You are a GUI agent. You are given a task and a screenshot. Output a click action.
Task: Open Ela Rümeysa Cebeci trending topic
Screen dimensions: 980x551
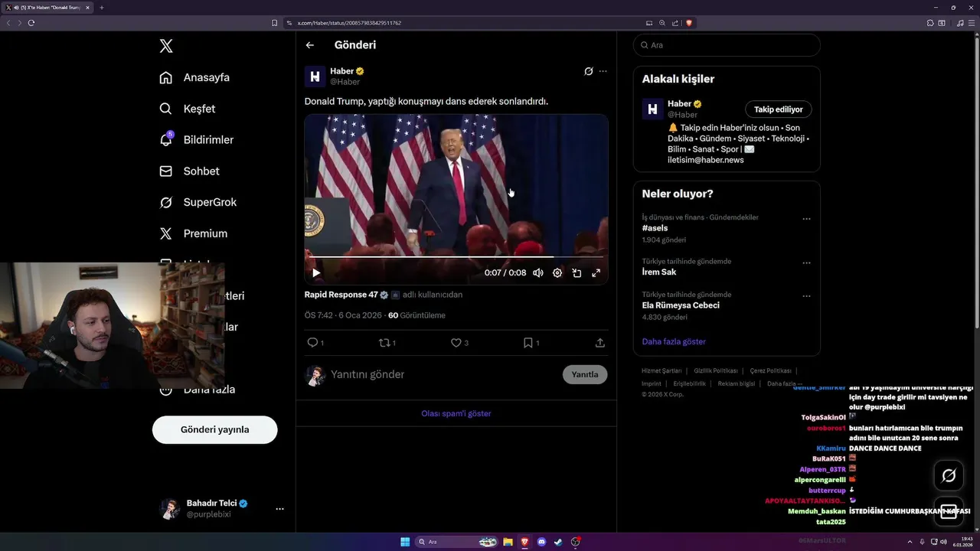tap(681, 305)
